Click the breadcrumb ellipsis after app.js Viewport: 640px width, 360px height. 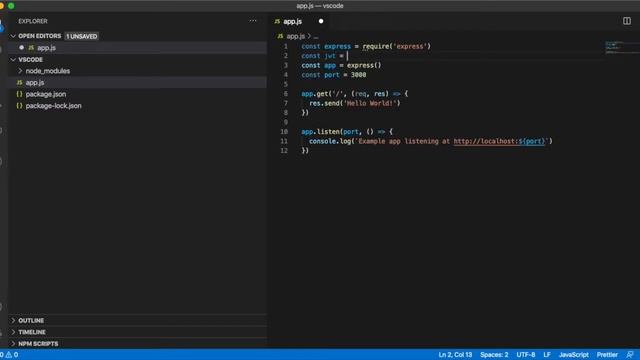[316, 37]
